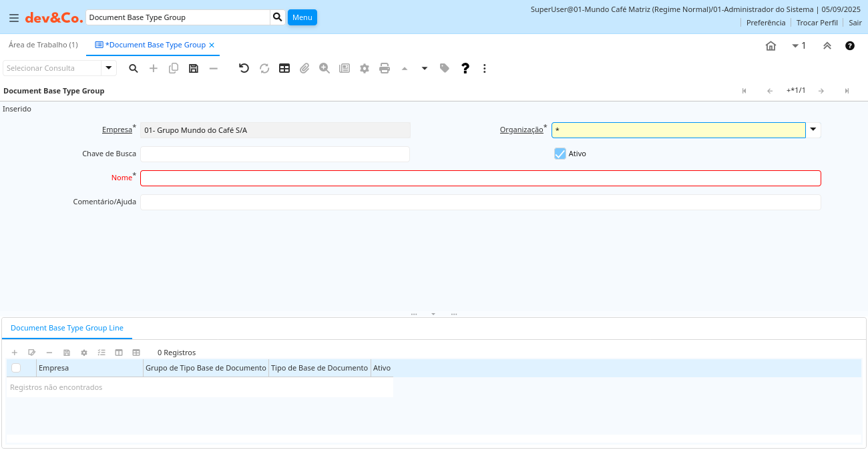Select Document Base Type Group Line tab
The image size is (868, 450).
(67, 328)
